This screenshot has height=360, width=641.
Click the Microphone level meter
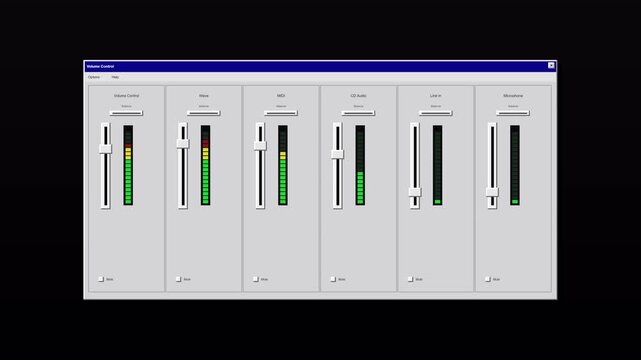click(x=515, y=165)
